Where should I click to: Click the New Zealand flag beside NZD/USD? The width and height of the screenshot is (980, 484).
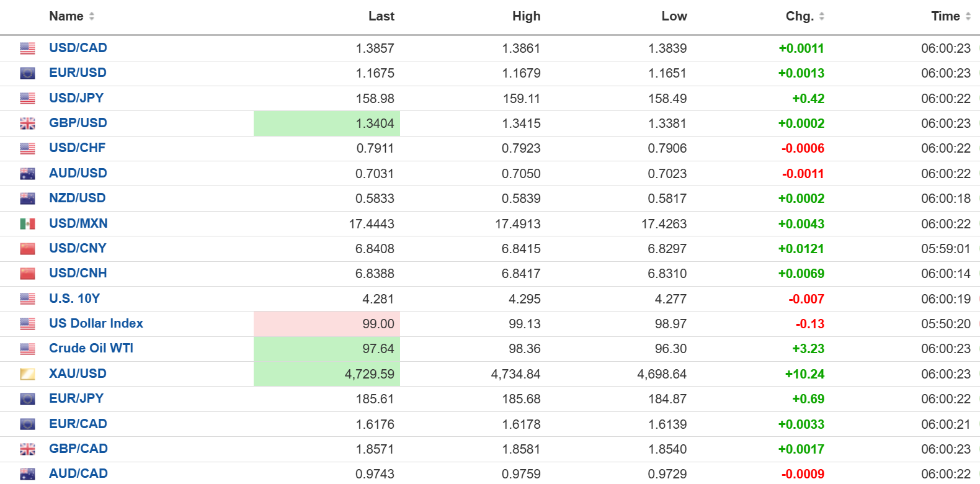click(x=27, y=199)
